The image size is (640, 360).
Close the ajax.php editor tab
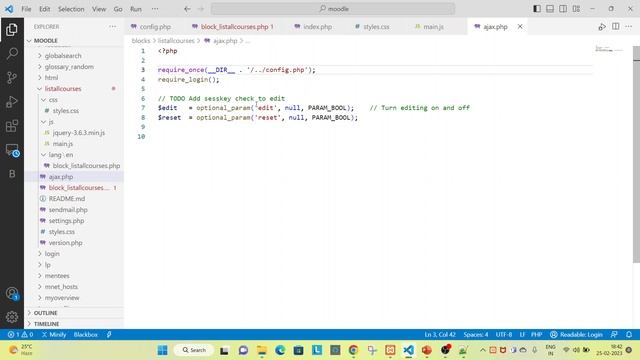coord(520,27)
